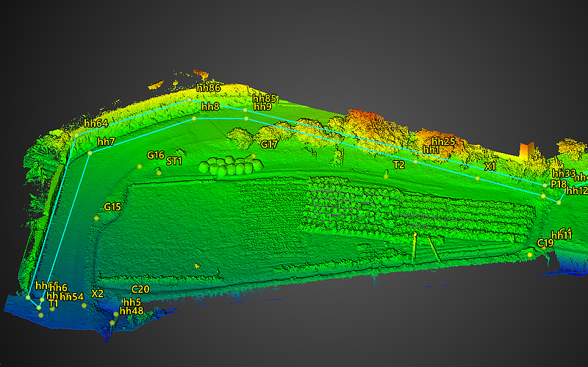The height and width of the screenshot is (367, 588).
Task: Click the hh64 marker label
Action: [x=96, y=123]
